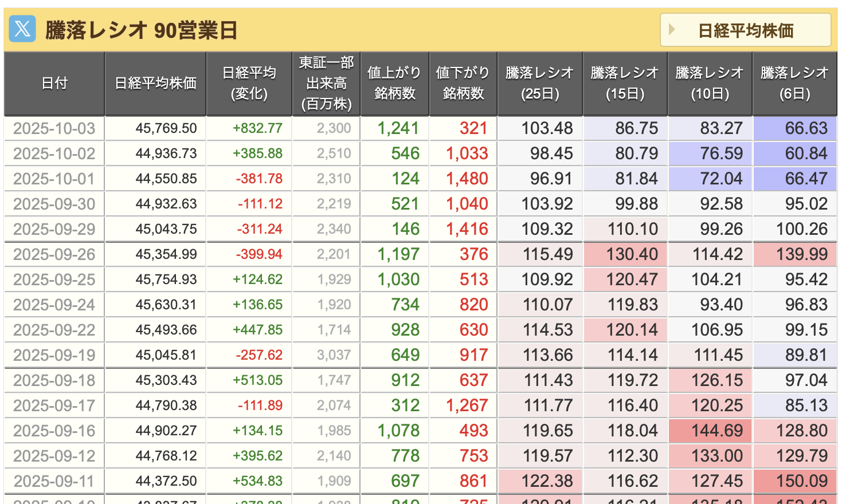Select the 日経平均(変化) column header
This screenshot has height=504, width=846.
point(249,84)
